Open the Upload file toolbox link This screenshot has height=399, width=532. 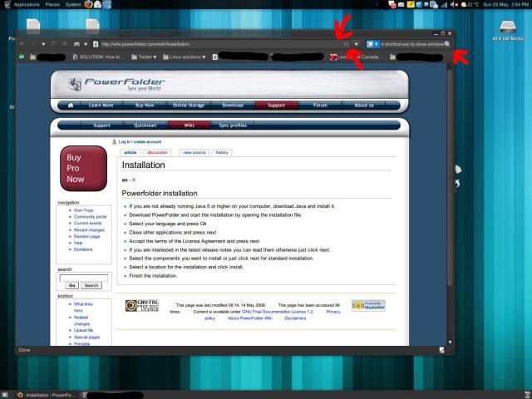point(83,331)
